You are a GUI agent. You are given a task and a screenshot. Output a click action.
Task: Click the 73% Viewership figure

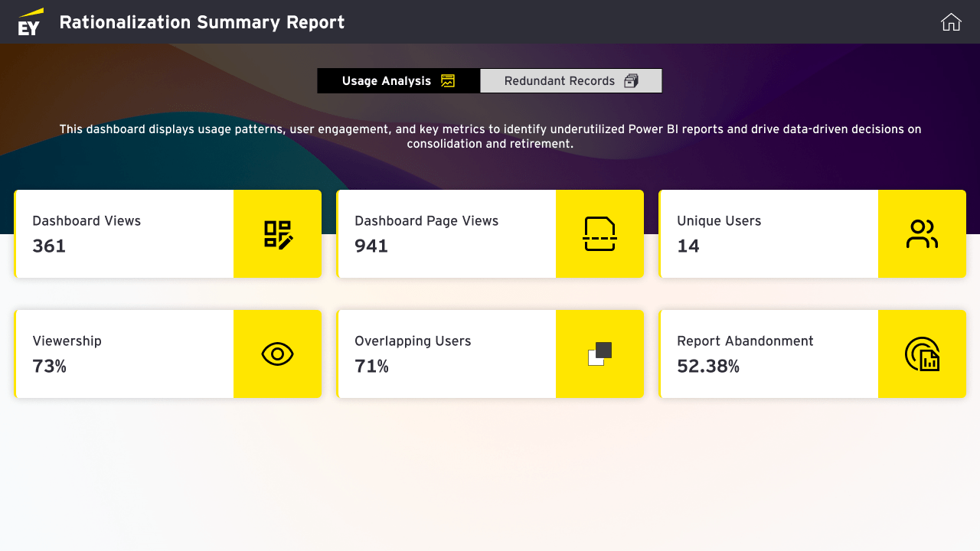[x=50, y=367]
